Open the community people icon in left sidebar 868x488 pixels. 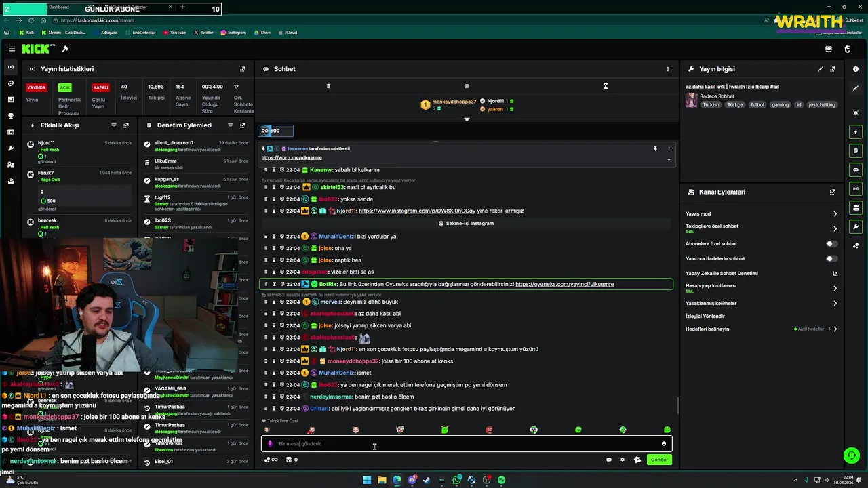pos(10,165)
